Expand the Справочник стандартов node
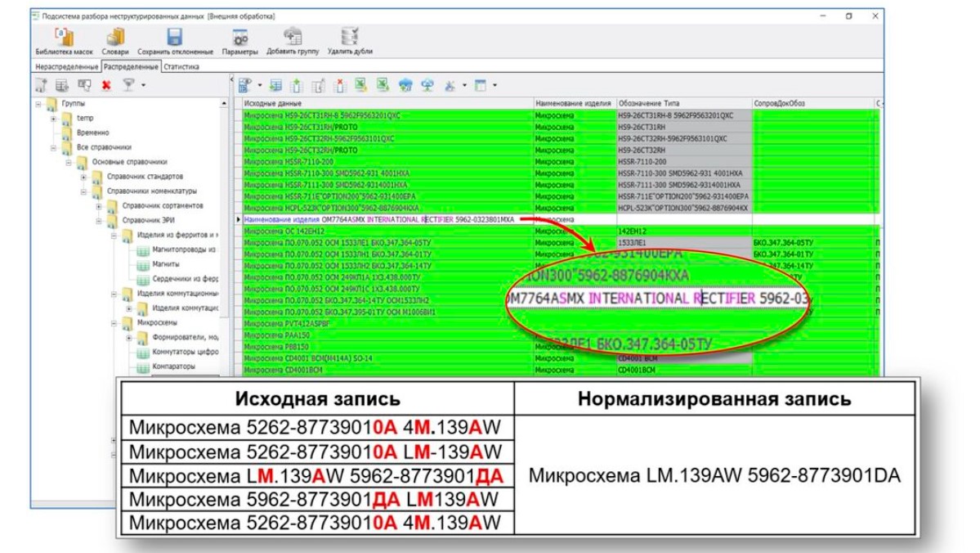Screen dimensions: 980x553 pos(82,178)
